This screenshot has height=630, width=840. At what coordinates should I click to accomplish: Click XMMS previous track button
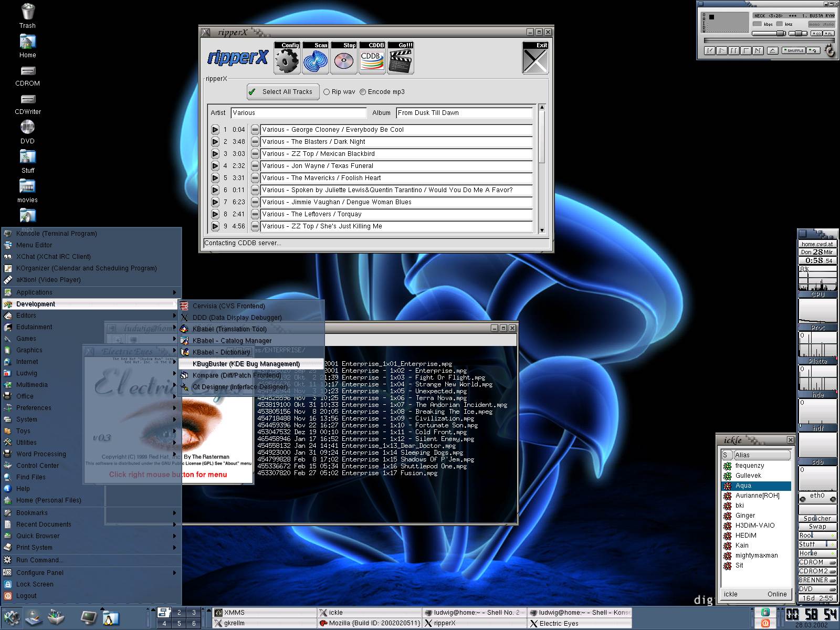point(710,50)
